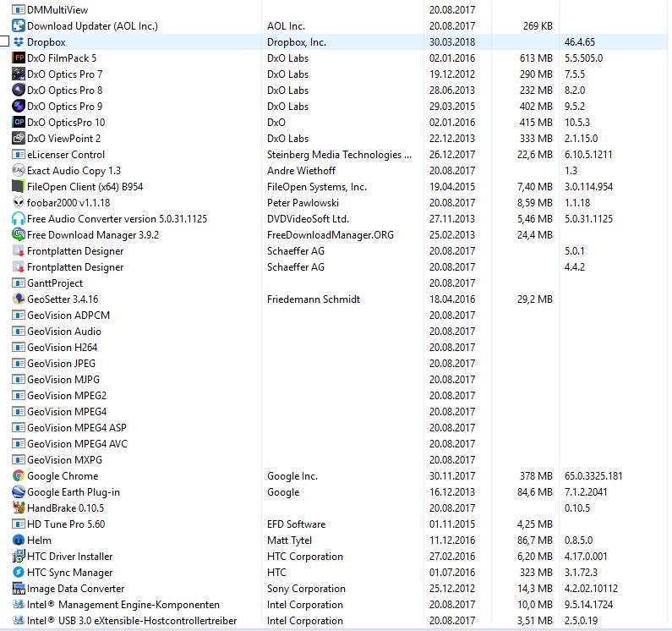Select HandBrake 0.10.5 entry
This screenshot has width=672, height=631.
(66, 508)
